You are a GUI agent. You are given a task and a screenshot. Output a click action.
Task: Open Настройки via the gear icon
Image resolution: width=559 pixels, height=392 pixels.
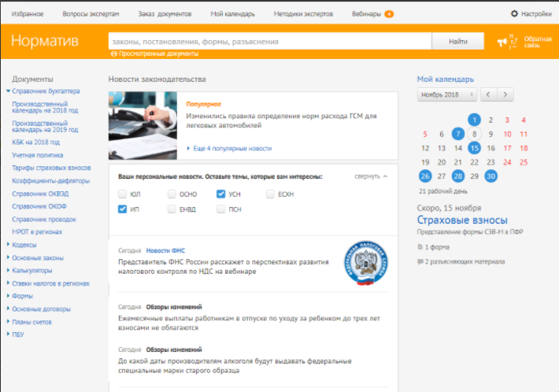click(514, 14)
